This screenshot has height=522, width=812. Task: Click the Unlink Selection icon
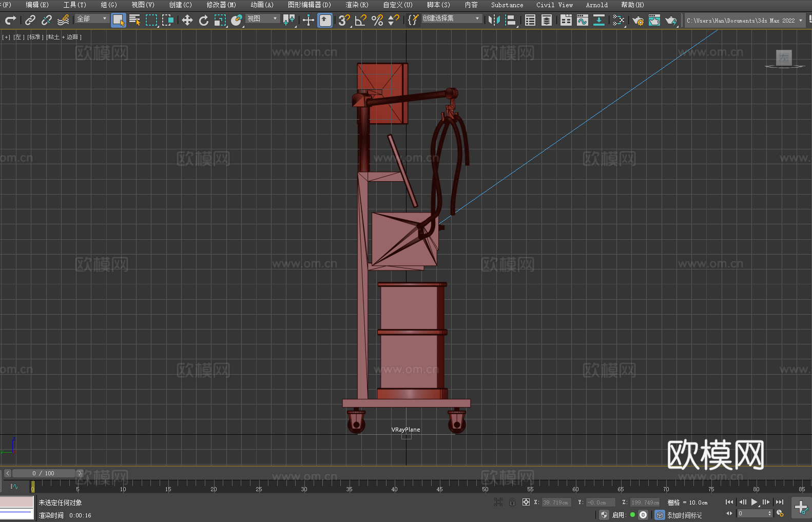[x=47, y=20]
